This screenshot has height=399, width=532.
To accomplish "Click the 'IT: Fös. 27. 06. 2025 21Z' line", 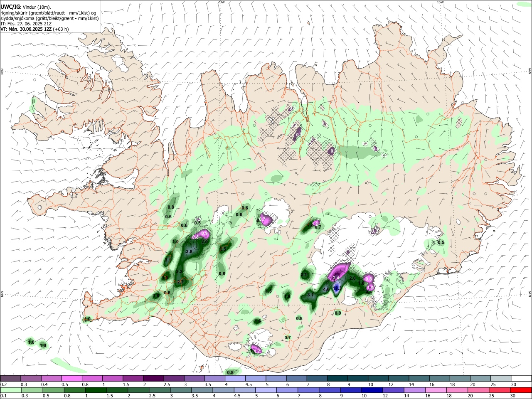I will [x=26, y=24].
